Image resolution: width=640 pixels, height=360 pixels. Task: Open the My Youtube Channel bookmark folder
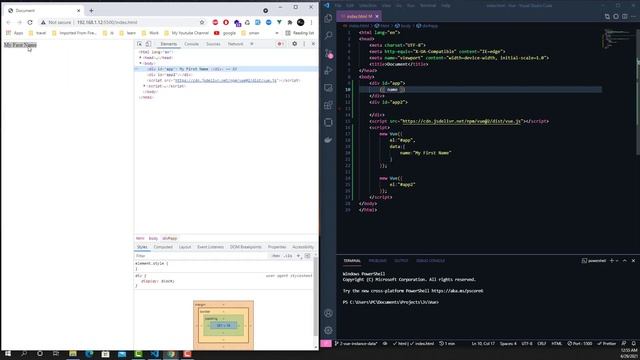(x=187, y=33)
